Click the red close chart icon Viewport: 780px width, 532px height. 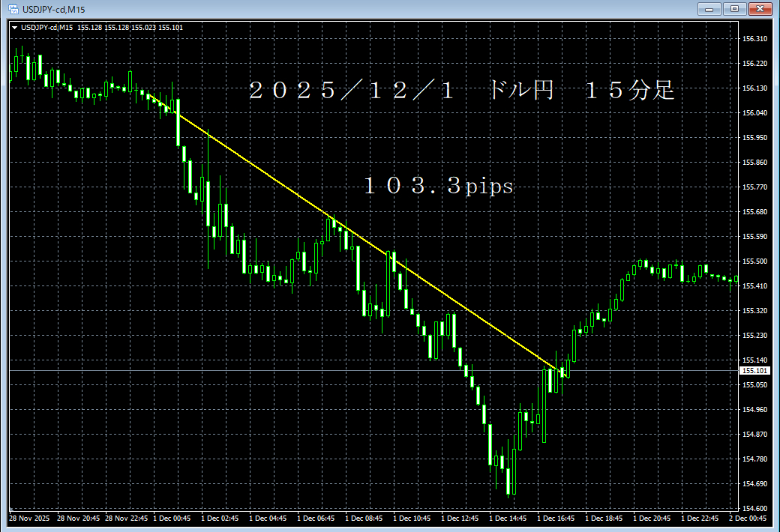759,8
